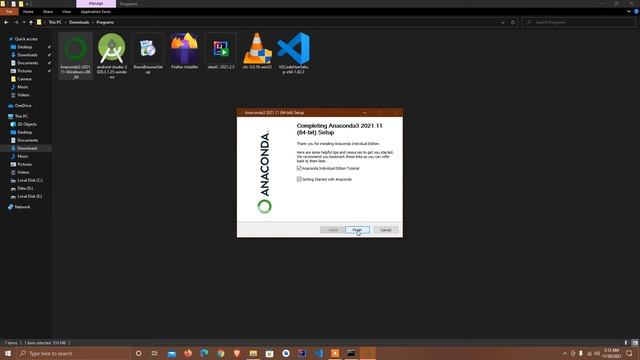Launch Google Chrome from the taskbar
Image resolution: width=640 pixels, height=360 pixels.
[x=221, y=353]
